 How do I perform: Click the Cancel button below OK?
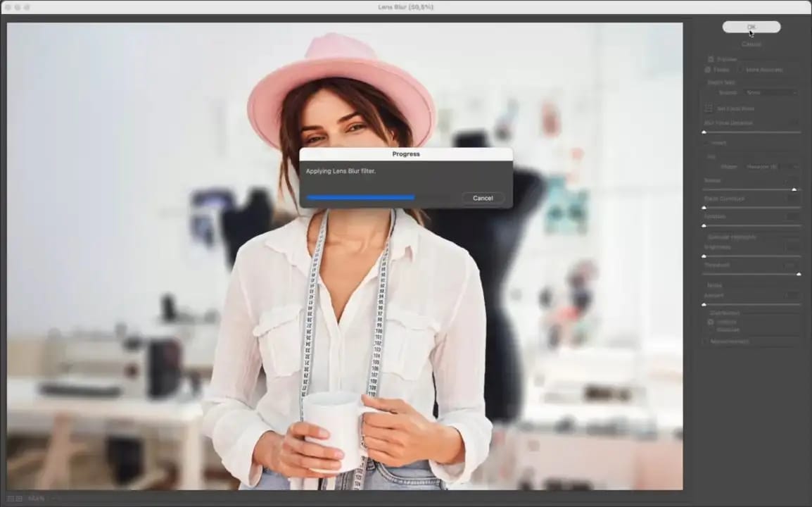coord(751,44)
